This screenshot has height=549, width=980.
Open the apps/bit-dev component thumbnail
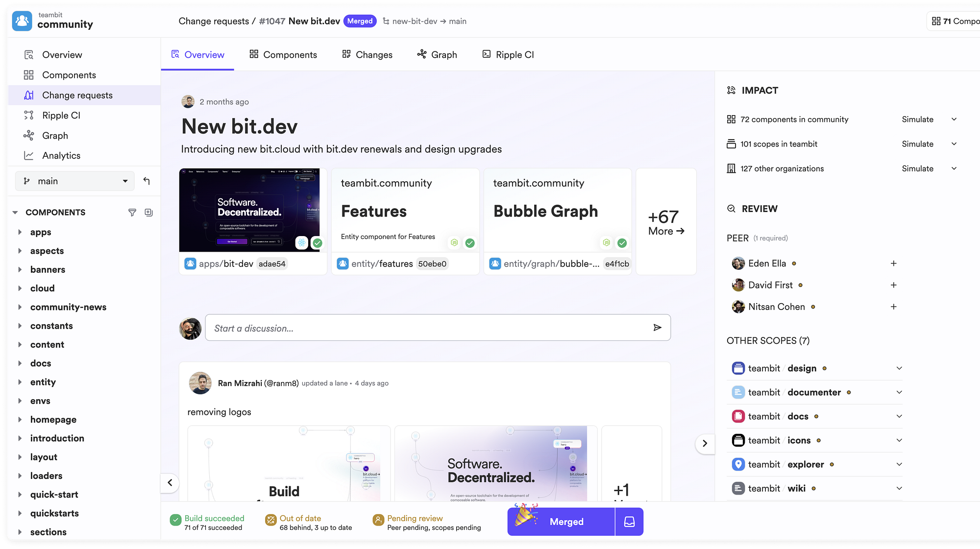(x=249, y=210)
